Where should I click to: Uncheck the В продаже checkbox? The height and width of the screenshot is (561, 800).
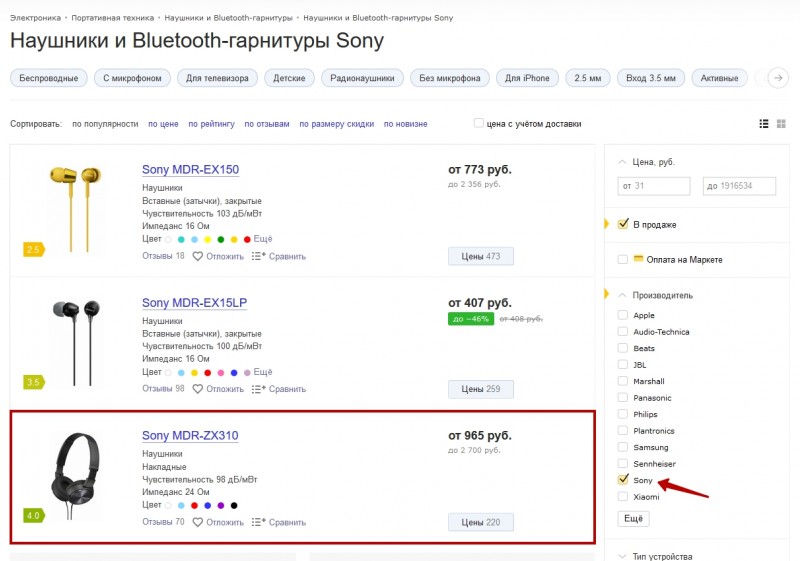point(623,224)
